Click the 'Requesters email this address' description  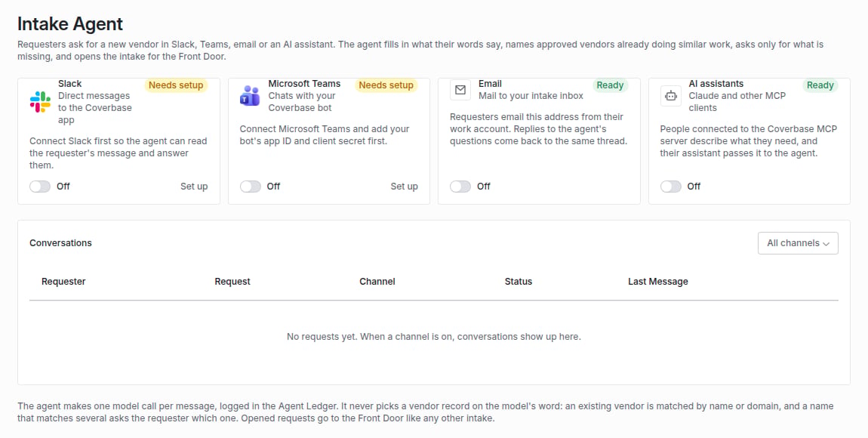tap(539, 129)
